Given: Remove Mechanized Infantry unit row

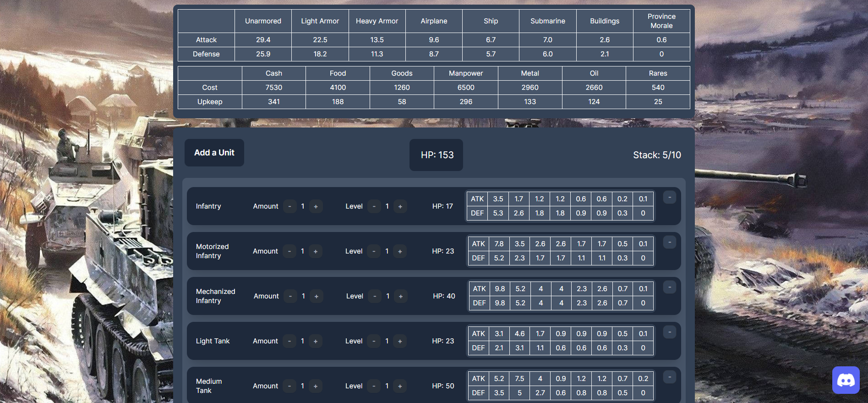Looking at the screenshot, I should (669, 287).
